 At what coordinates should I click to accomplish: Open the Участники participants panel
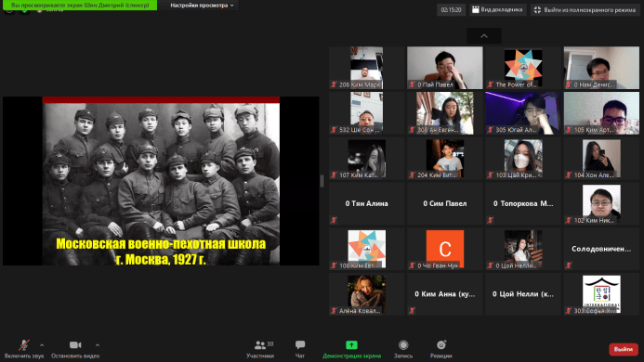260,349
